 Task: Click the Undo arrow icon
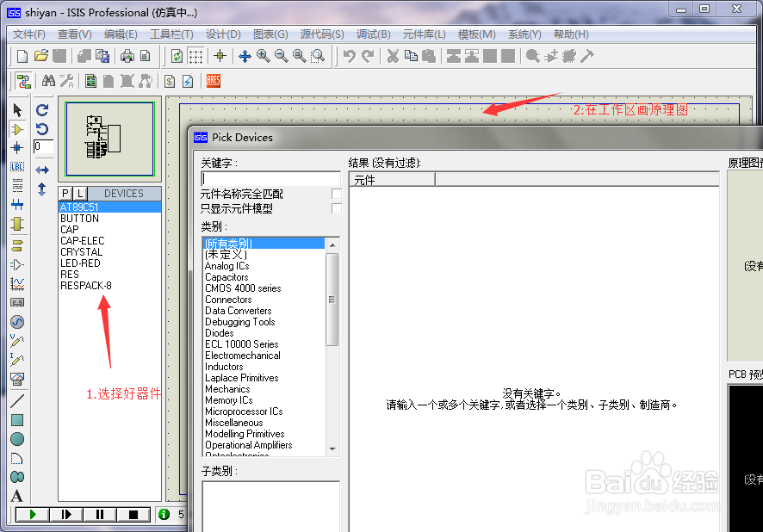tap(349, 56)
